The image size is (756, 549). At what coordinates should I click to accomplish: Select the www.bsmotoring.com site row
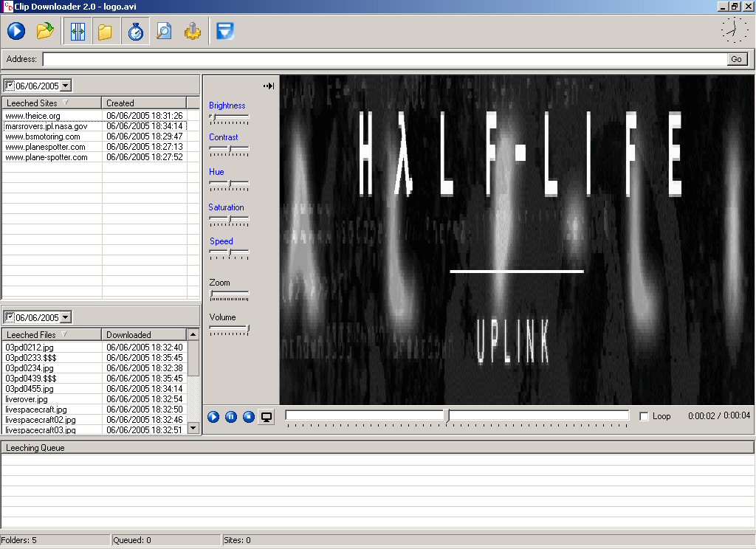click(94, 137)
